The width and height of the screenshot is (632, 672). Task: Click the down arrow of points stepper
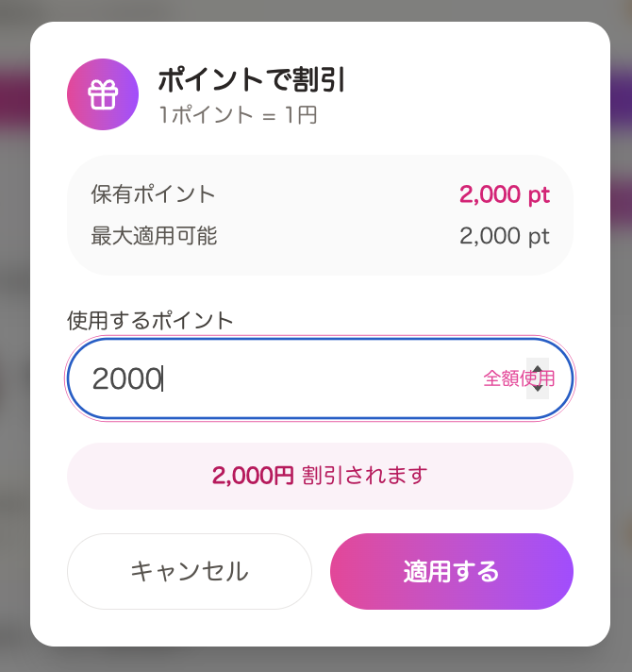pyautogui.click(x=538, y=388)
